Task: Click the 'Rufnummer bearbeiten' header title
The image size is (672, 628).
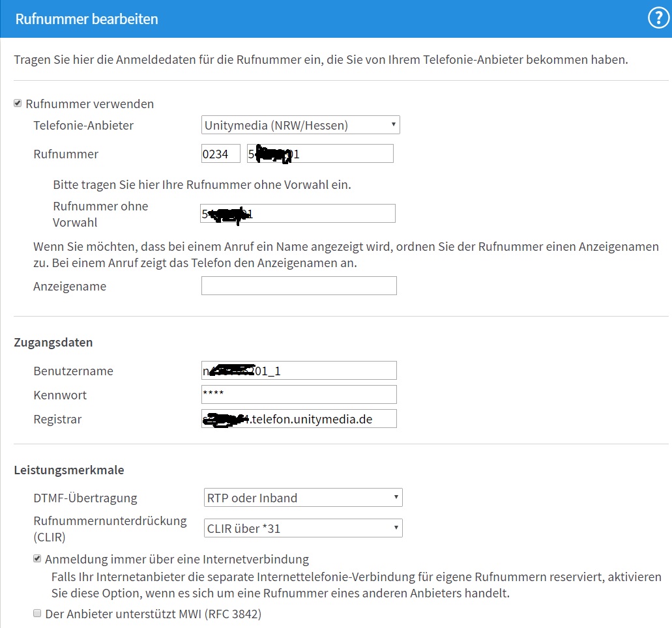Action: (87, 19)
